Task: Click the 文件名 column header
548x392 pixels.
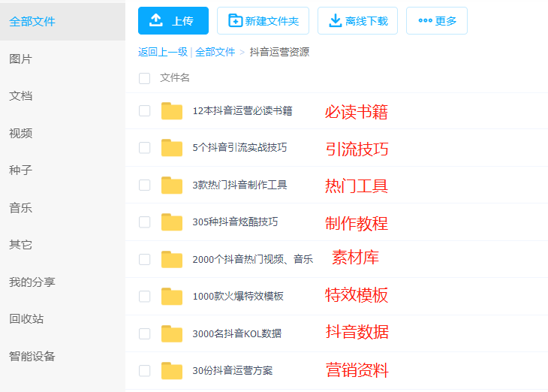Action: [x=175, y=77]
